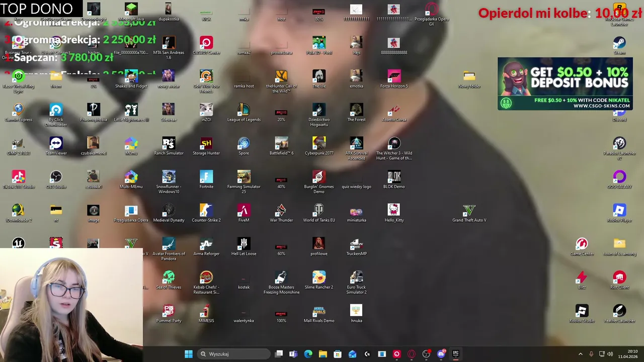Open Booze Masters Freezing Moonshine shortcut
The width and height of the screenshot is (644, 362).
[x=281, y=283]
